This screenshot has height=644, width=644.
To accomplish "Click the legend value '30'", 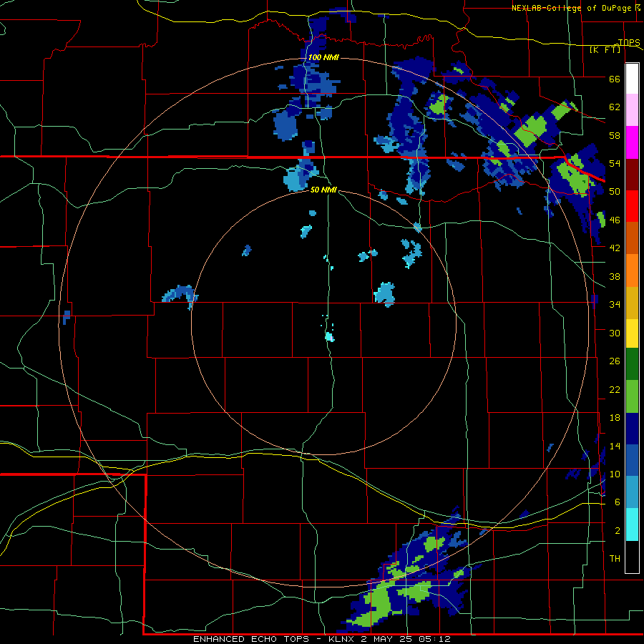I will pos(615,333).
